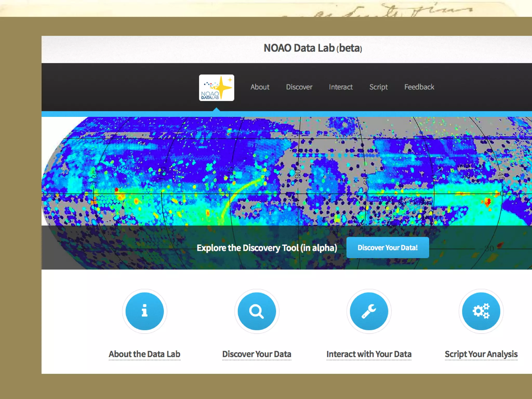Open the About the Data Lab link
The height and width of the screenshot is (399, 532).
point(144,354)
